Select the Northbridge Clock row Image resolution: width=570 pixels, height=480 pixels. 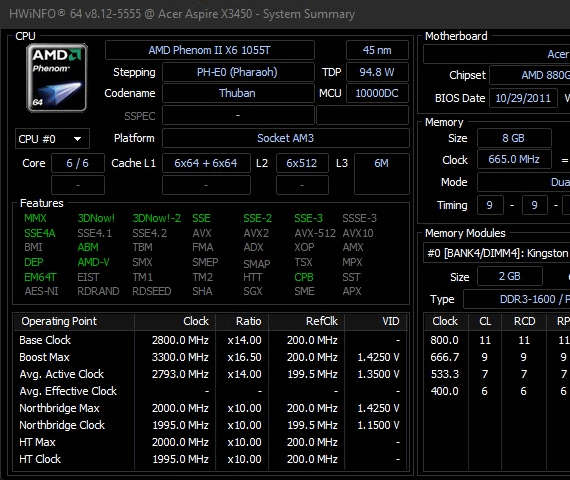(x=210, y=425)
